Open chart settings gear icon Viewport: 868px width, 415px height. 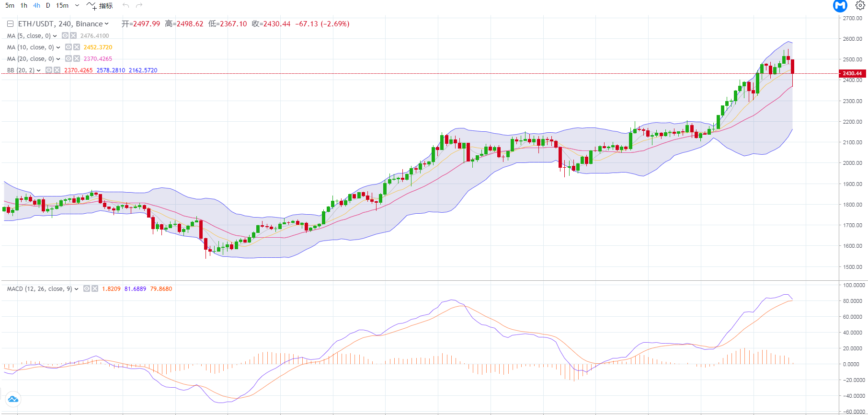coord(860,6)
